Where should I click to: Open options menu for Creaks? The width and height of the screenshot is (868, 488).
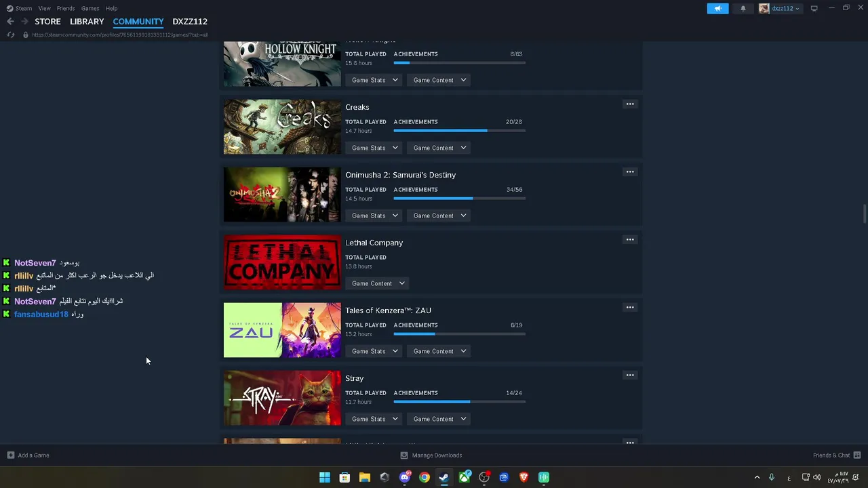tap(630, 104)
